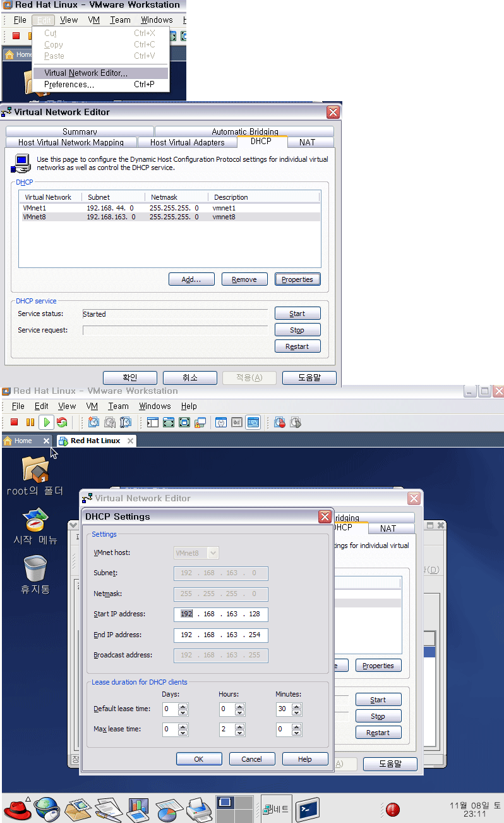Open the 시작 메뉴 desktop icon
The image size is (504, 823).
(35, 519)
